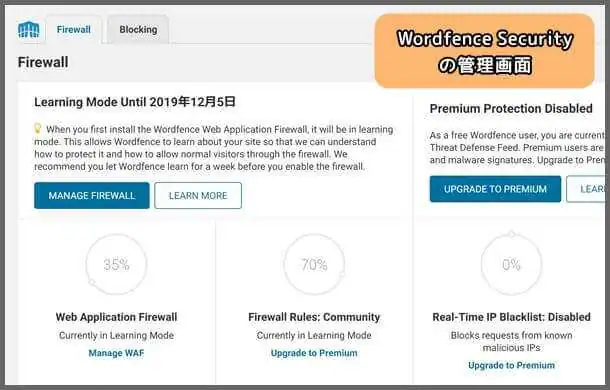
Task: Open the Manage WAF link
Action: coord(116,353)
